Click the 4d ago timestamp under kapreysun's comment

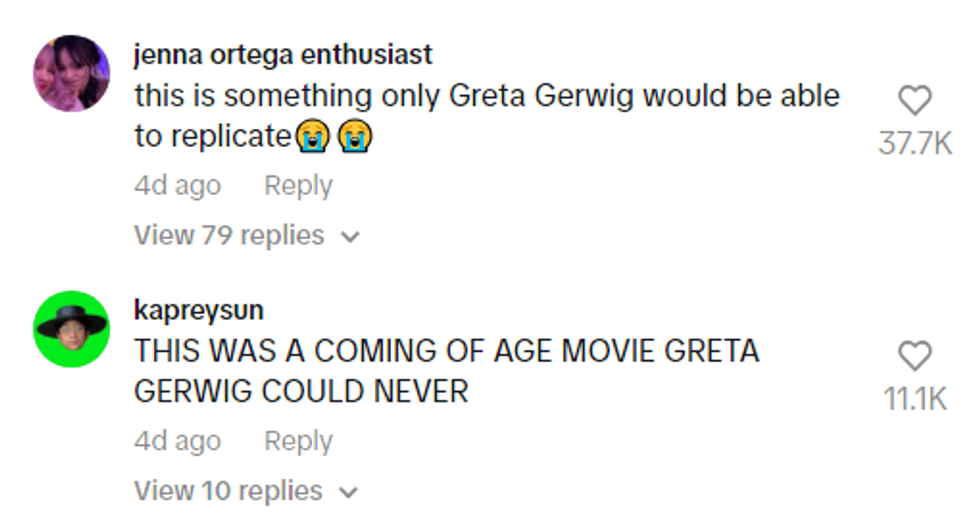177,441
